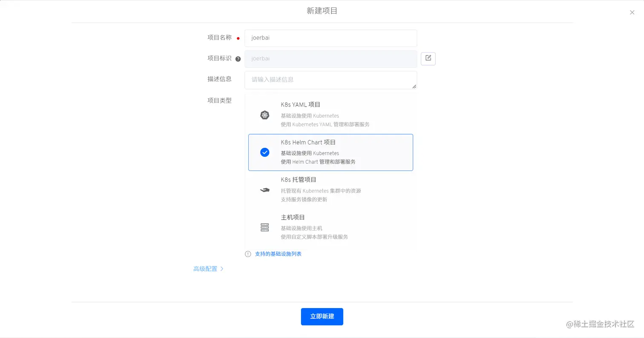
Task: Expand 高级配置 section
Action: click(x=209, y=269)
